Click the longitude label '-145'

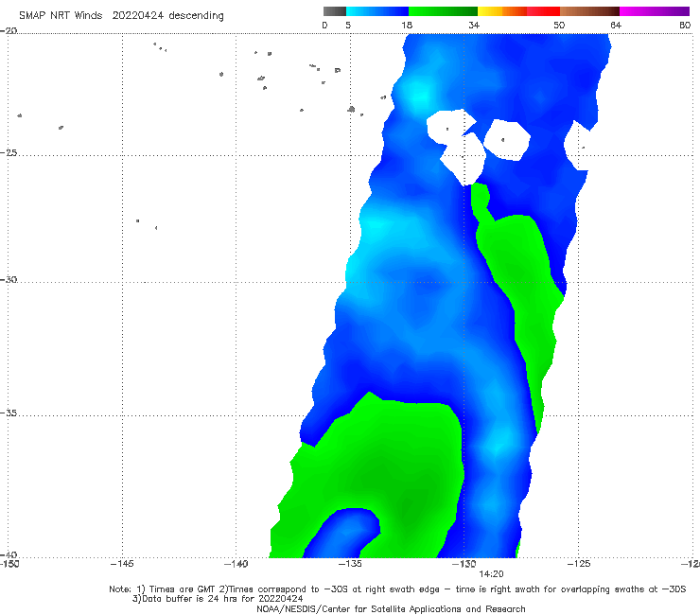(122, 564)
